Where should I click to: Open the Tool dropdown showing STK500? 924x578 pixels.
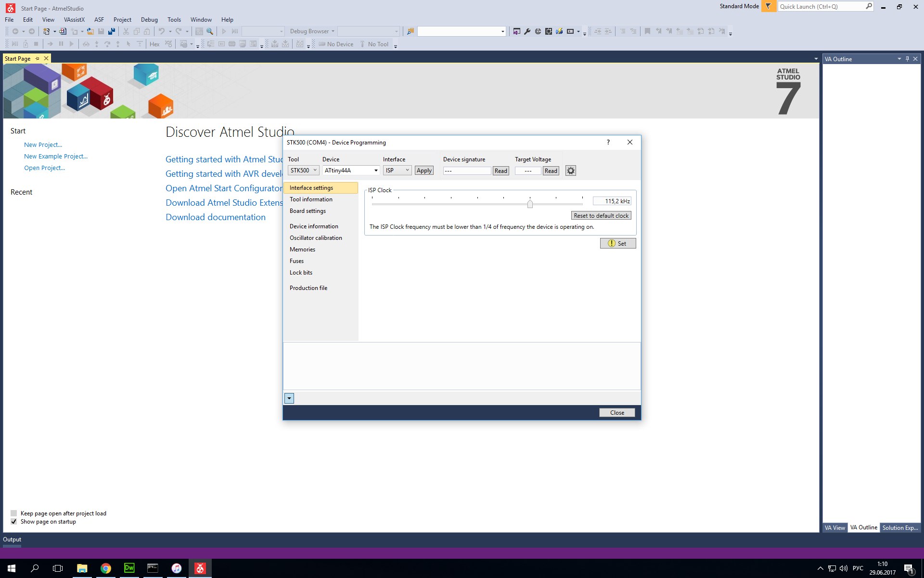[303, 171]
